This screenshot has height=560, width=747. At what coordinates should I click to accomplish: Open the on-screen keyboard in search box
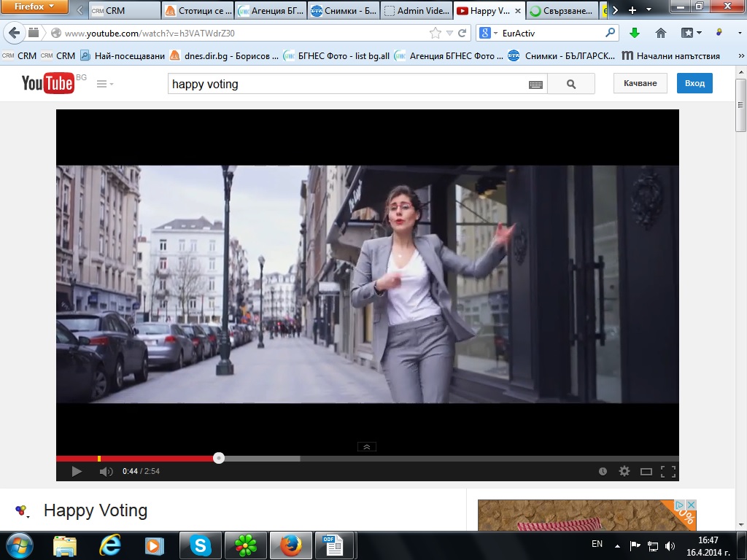[x=535, y=85]
